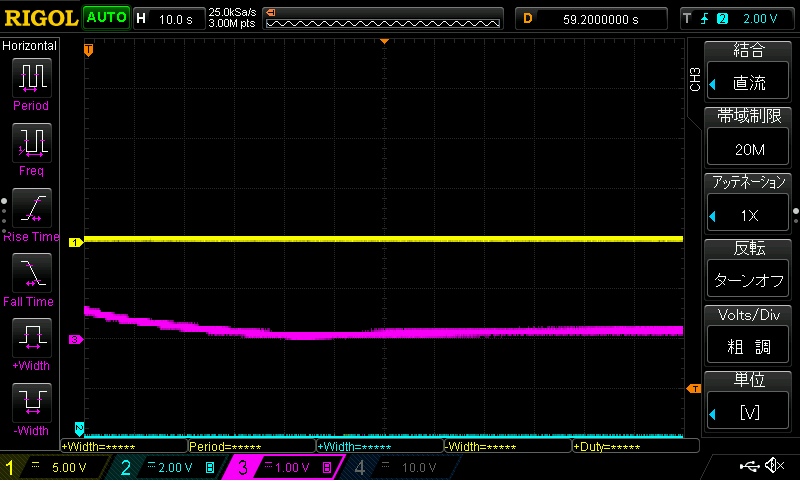
Task: Click the rising edge trigger slope icon
Action: 705,19
